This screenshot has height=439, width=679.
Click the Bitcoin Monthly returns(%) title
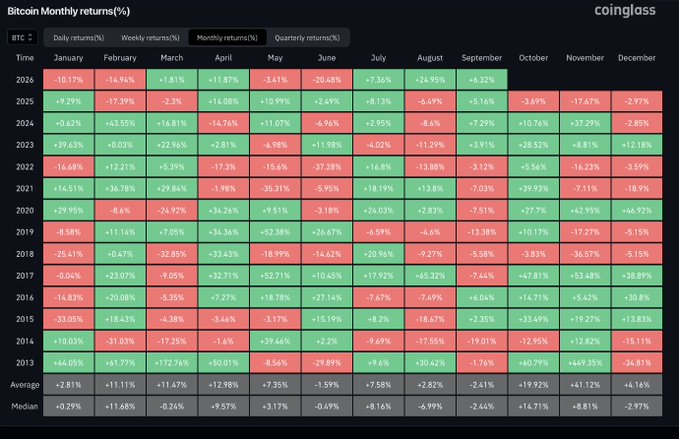point(68,11)
